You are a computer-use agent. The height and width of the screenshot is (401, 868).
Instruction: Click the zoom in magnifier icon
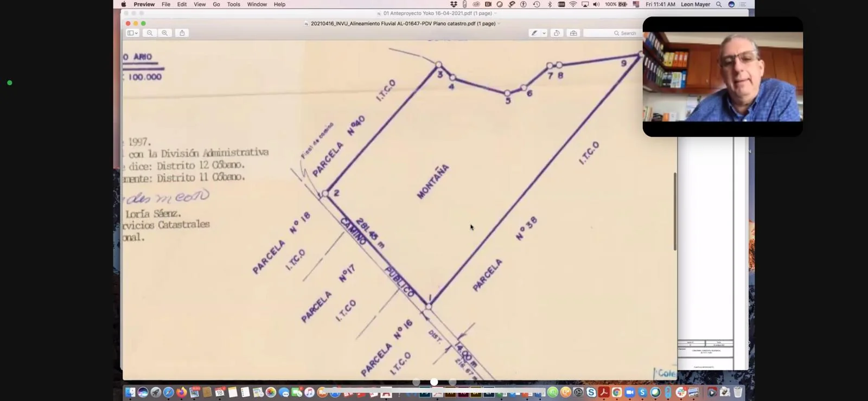pyautogui.click(x=164, y=33)
